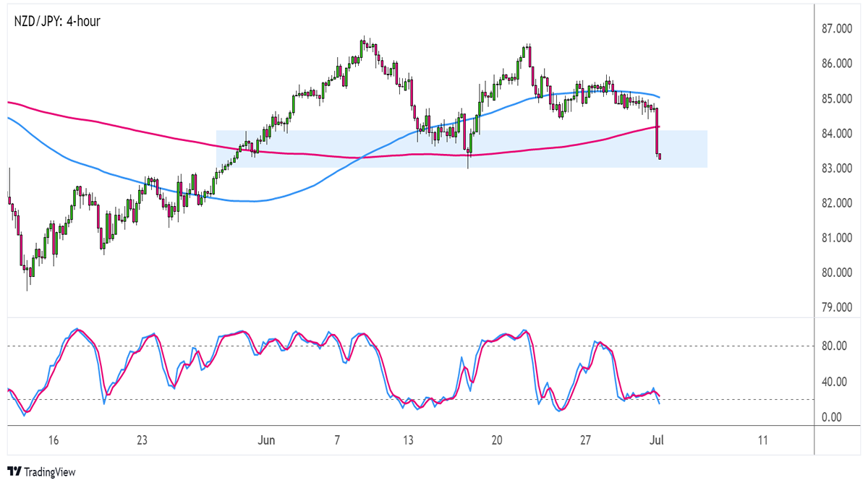
Task: Click the NZD/JPY: 4-hour chart title
Action: (x=56, y=22)
